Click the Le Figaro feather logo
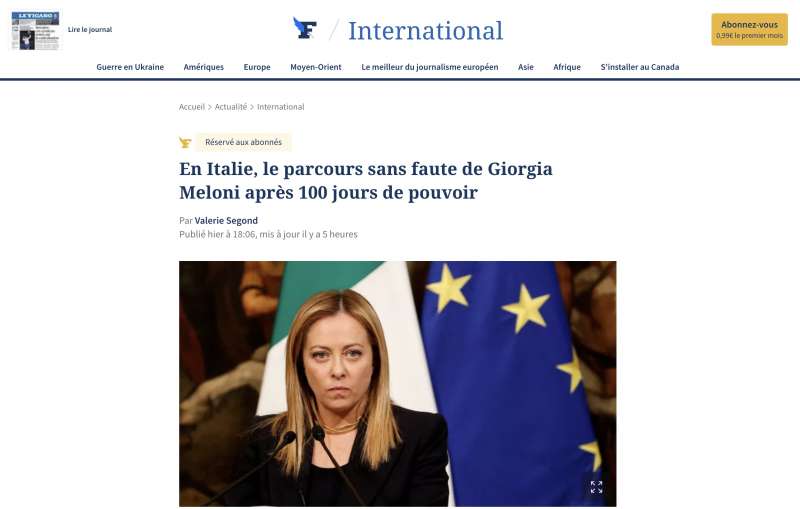The width and height of the screenshot is (800, 509). pyautogui.click(x=305, y=29)
